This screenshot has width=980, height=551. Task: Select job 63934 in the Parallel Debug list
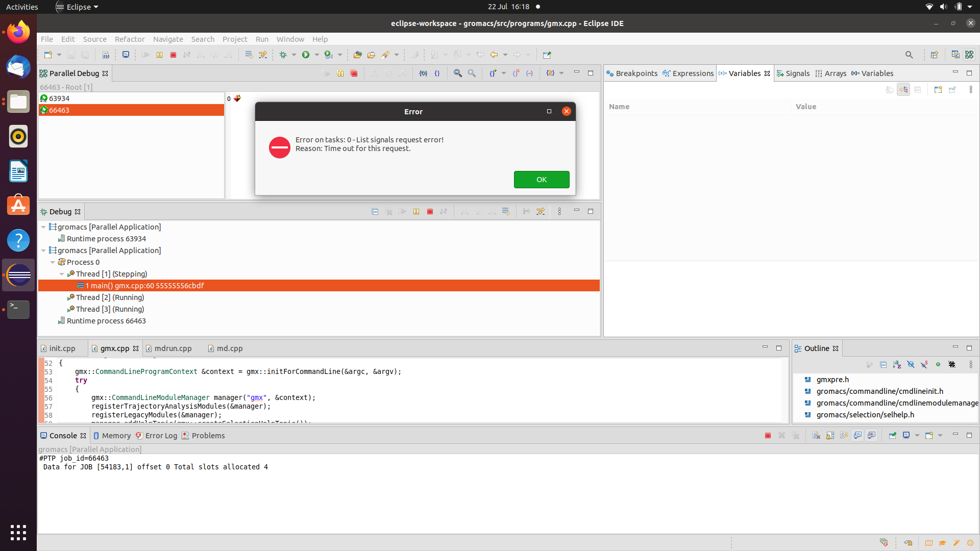point(59,98)
